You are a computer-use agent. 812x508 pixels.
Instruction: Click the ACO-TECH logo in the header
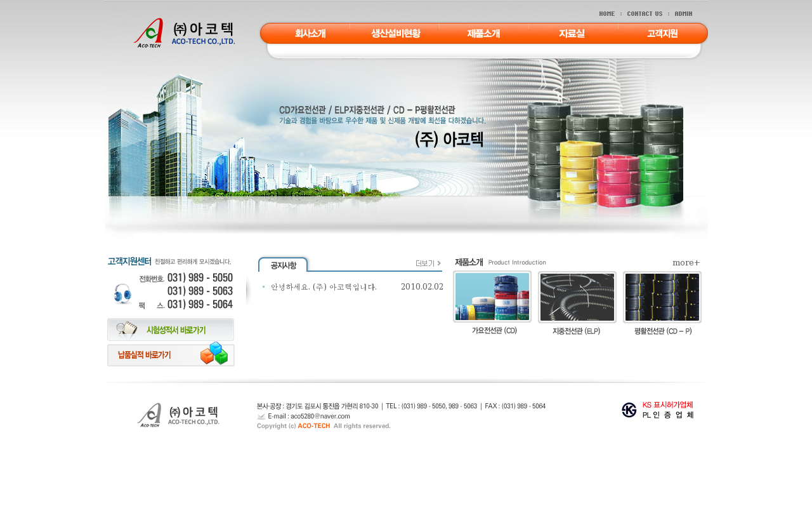(x=183, y=33)
